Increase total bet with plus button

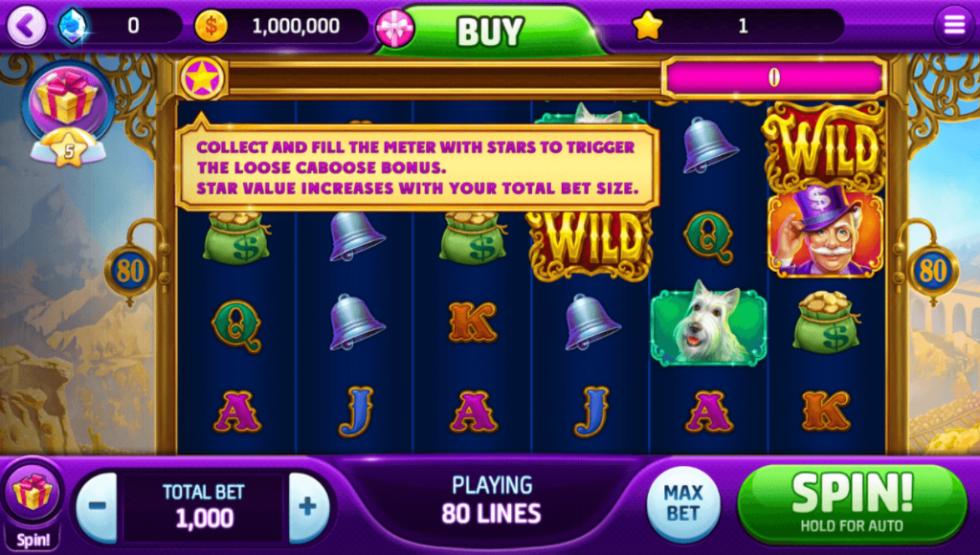[x=309, y=507]
